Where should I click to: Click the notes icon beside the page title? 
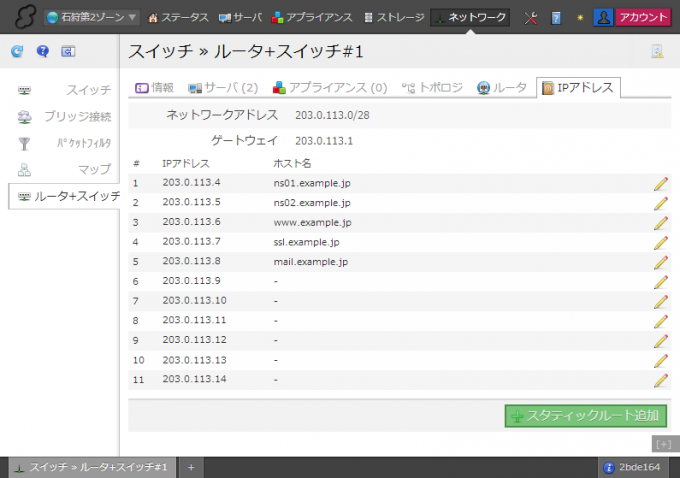coord(657,52)
